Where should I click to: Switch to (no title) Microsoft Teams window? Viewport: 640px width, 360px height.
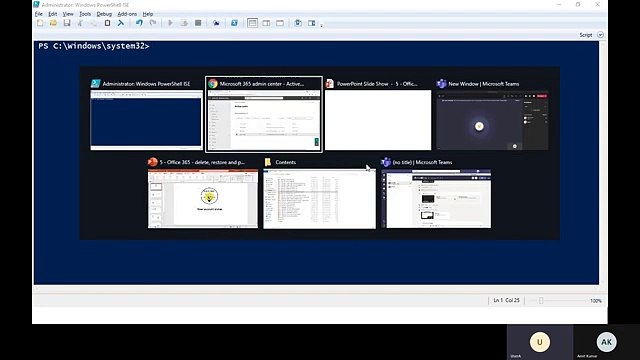436,193
